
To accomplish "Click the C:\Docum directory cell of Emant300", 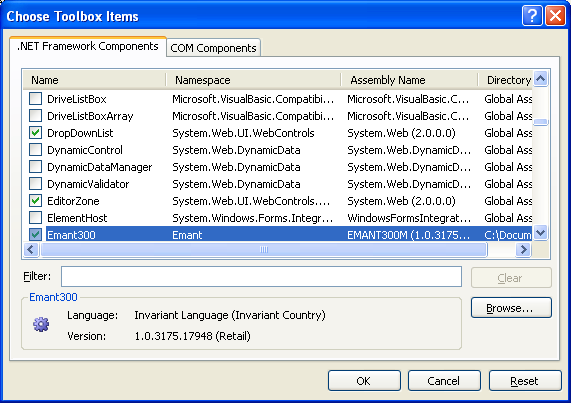I will [x=508, y=235].
